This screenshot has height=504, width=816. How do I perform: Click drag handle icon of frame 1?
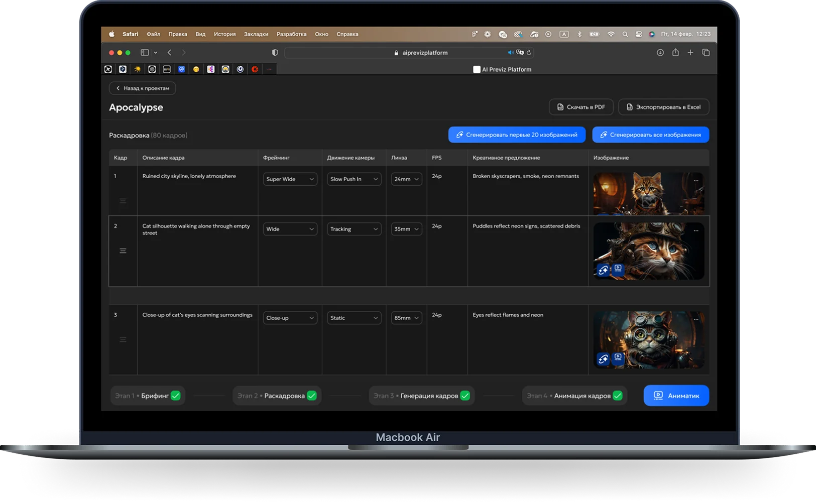[123, 201]
